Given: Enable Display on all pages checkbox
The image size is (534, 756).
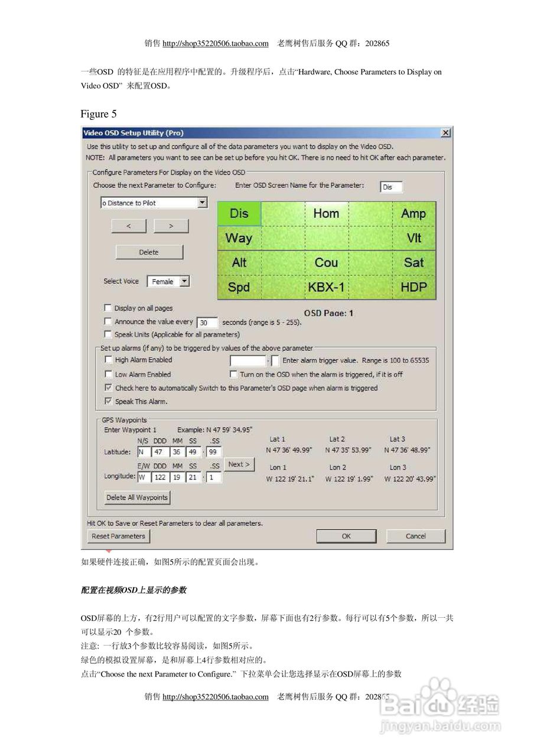Looking at the screenshot, I should click(x=108, y=308).
